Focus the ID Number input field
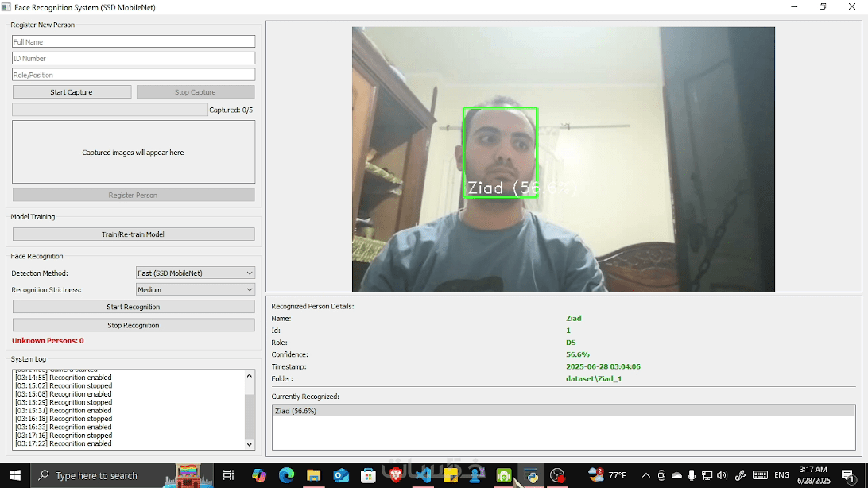The height and width of the screenshot is (488, 868). pyautogui.click(x=134, y=58)
